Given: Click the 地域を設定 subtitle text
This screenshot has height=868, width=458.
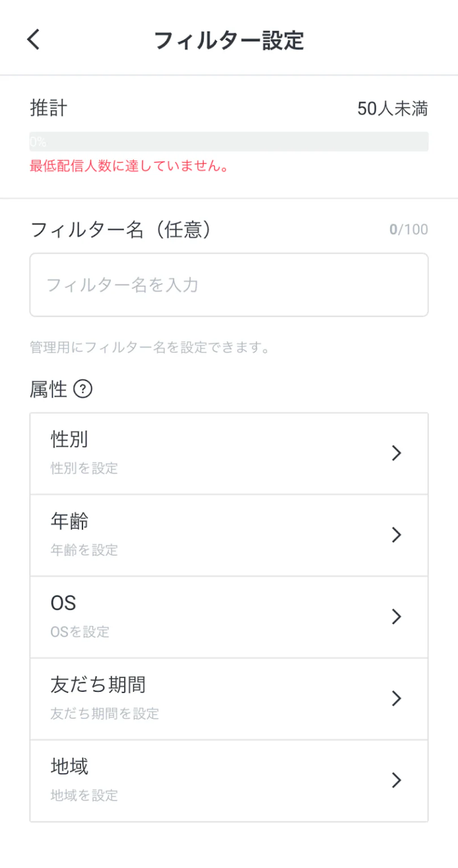Looking at the screenshot, I should pos(84,796).
